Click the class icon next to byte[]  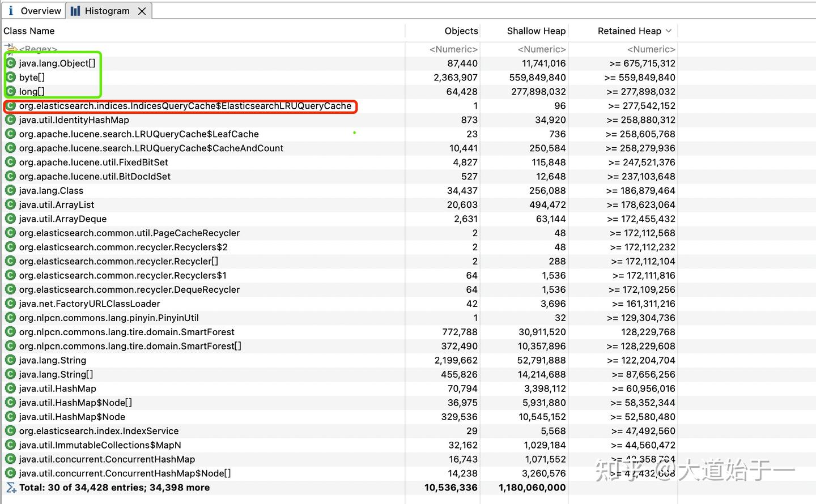click(10, 77)
